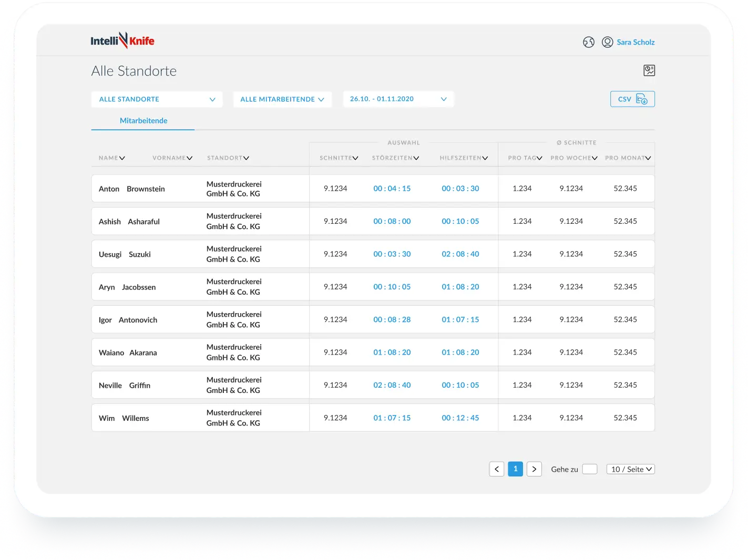The image size is (748, 560).
Task: Sort by Name column
Action: pos(112,158)
